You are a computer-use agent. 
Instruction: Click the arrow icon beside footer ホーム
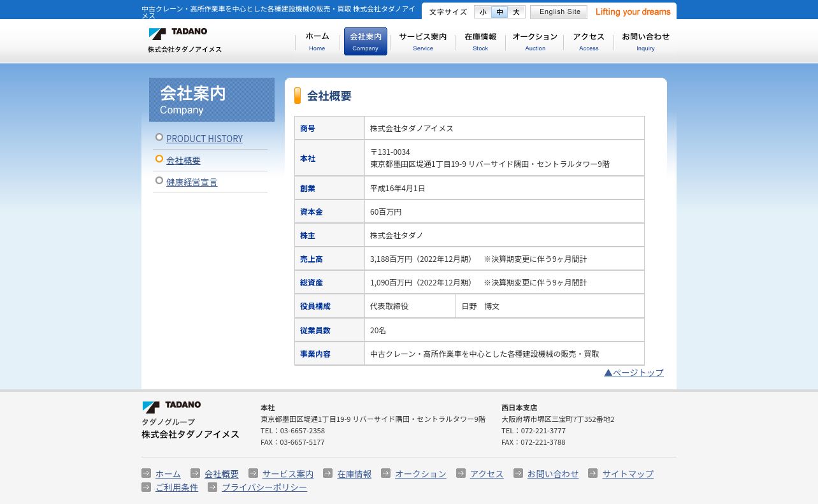pos(147,473)
